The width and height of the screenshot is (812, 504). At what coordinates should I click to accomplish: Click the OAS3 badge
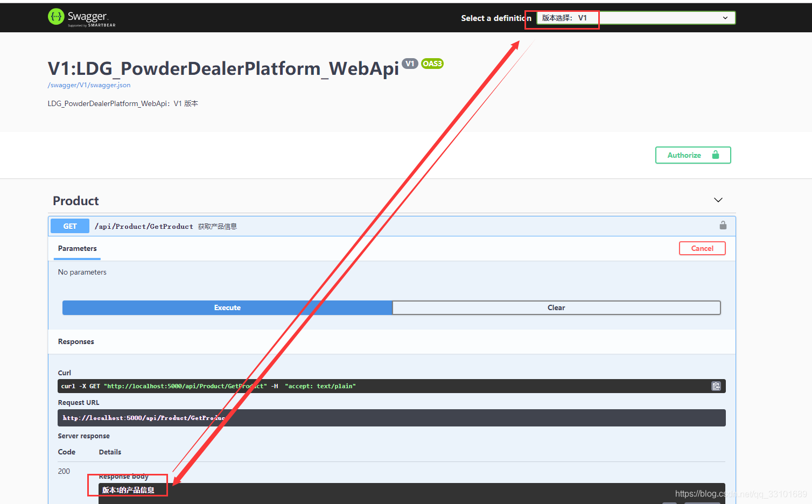click(432, 64)
